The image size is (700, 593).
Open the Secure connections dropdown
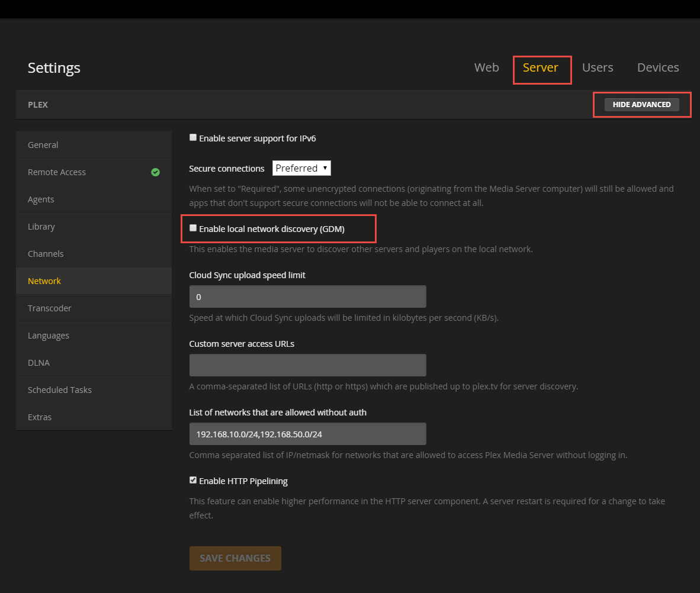point(301,168)
